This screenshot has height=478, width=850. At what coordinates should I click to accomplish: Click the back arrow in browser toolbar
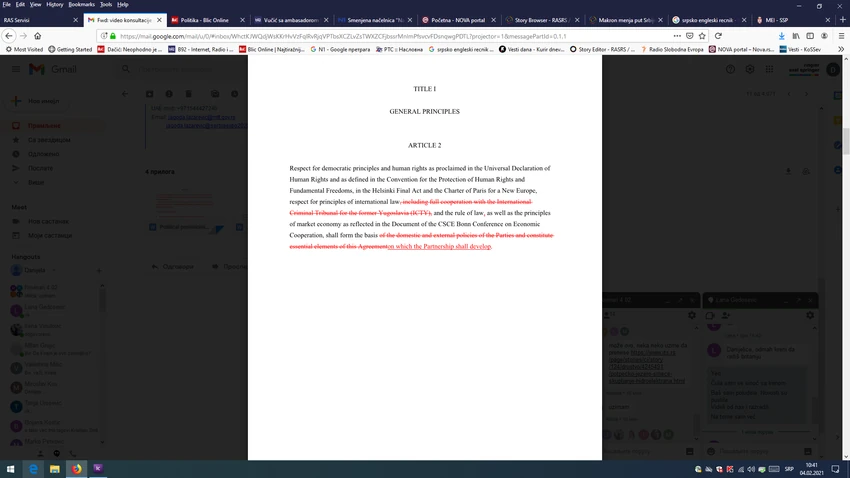click(9, 36)
